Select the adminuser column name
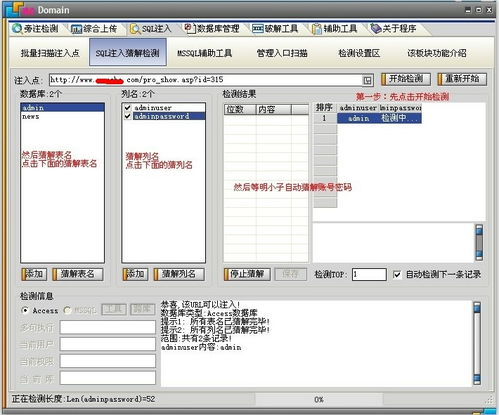 (x=153, y=108)
